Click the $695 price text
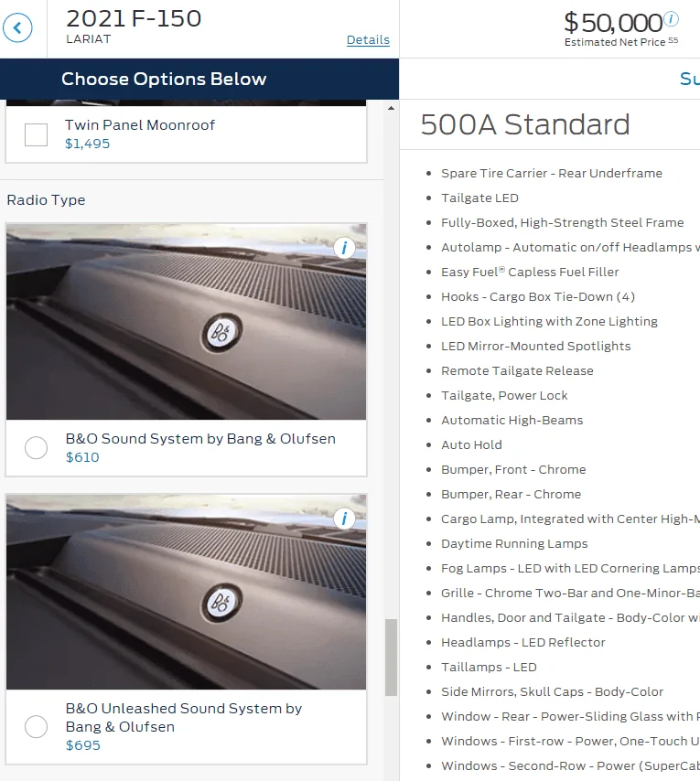Screen dimensions: 700x781 coord(83,745)
